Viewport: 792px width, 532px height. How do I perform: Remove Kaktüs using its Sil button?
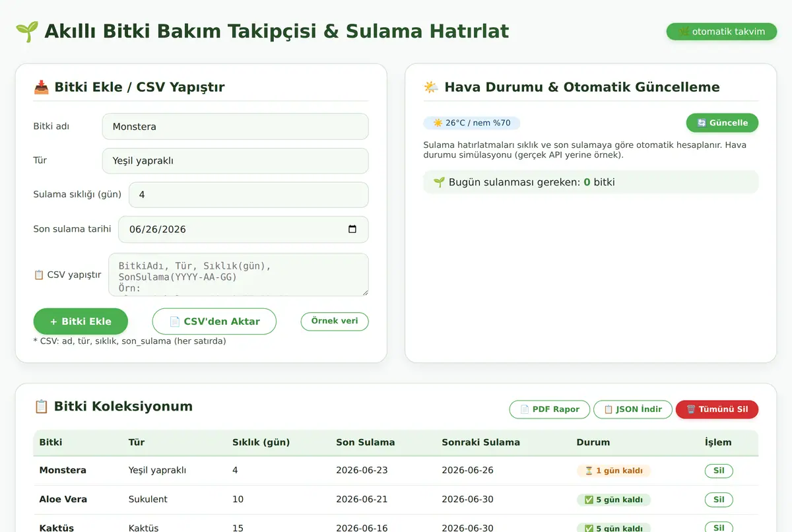coord(719,528)
